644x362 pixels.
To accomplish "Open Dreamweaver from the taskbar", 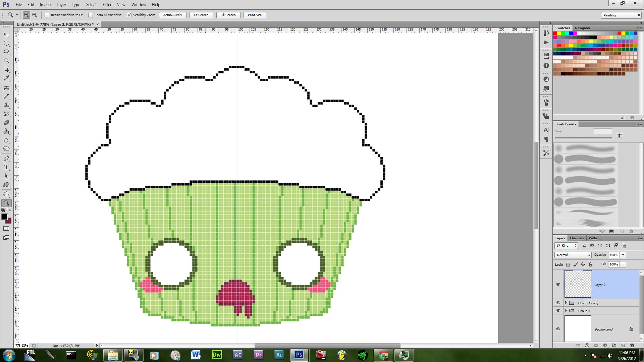I will (x=217, y=355).
